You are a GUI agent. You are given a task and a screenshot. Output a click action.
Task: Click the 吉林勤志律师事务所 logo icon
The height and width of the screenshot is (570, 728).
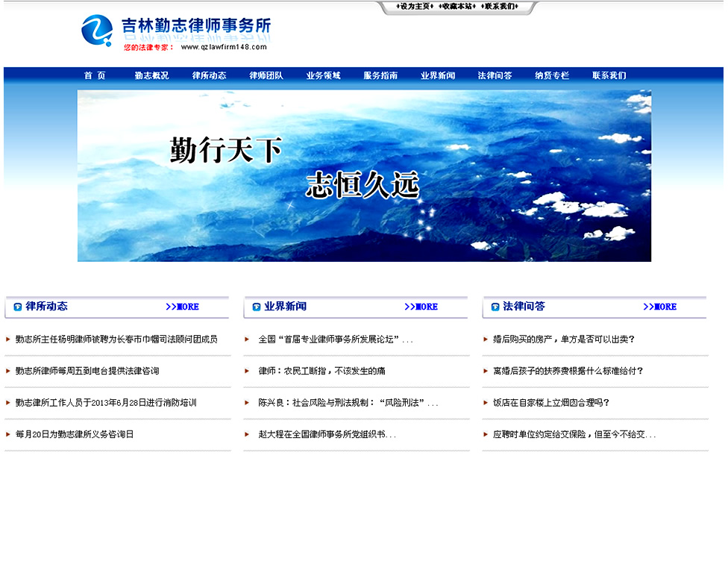tap(96, 30)
